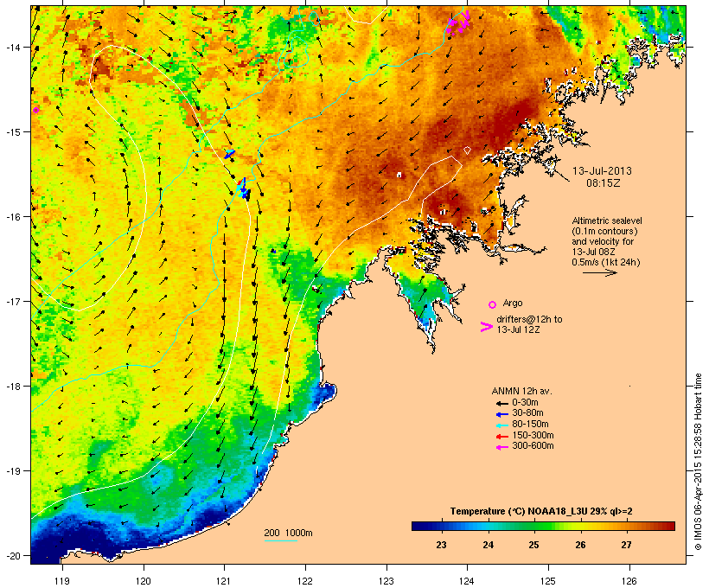
Task: Click the magenta drifter cluster near 124E
Action: pos(458,22)
